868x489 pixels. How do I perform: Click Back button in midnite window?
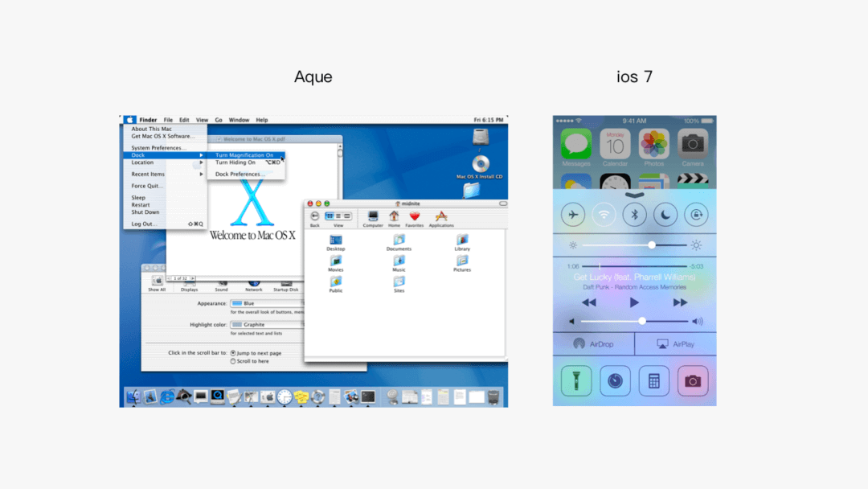point(315,219)
